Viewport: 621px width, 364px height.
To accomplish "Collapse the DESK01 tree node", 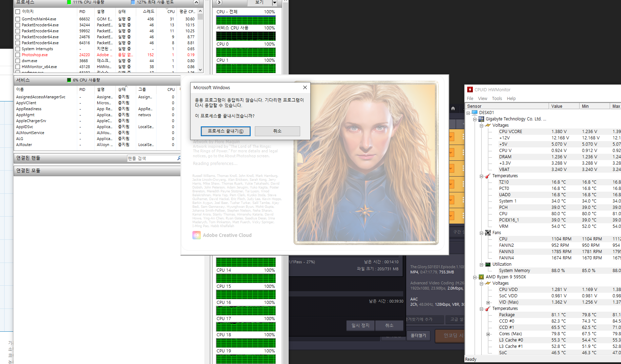I will pyautogui.click(x=468, y=113).
